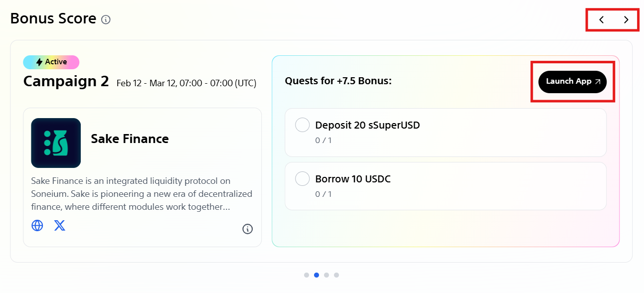
Task: Click the Sake Finance logo image
Action: click(x=56, y=143)
